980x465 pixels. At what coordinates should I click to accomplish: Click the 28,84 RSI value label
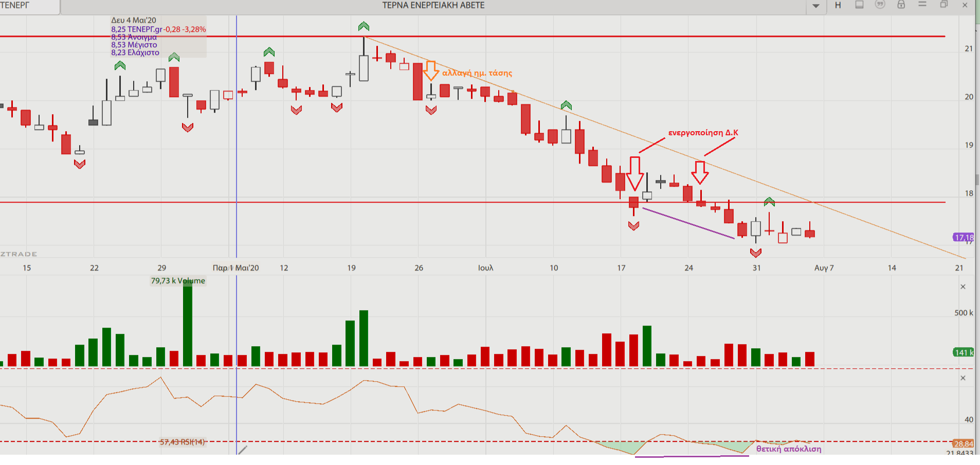coord(964,443)
